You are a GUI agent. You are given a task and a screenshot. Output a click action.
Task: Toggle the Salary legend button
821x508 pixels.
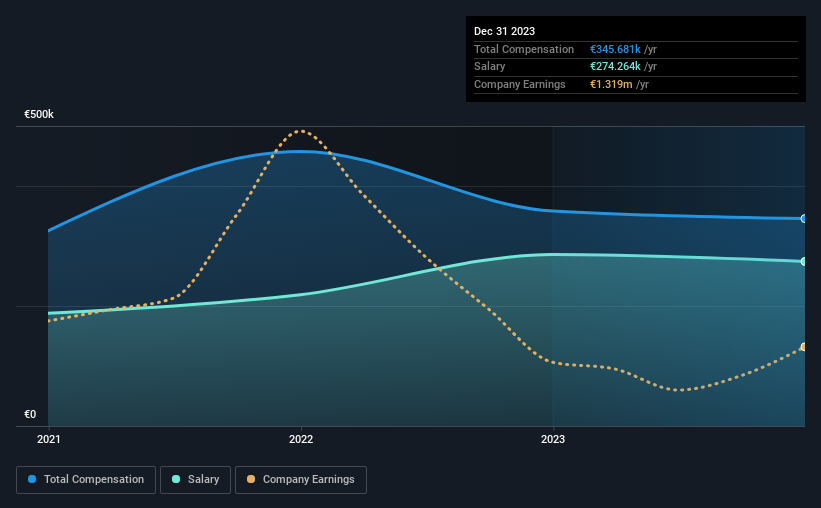click(x=195, y=480)
